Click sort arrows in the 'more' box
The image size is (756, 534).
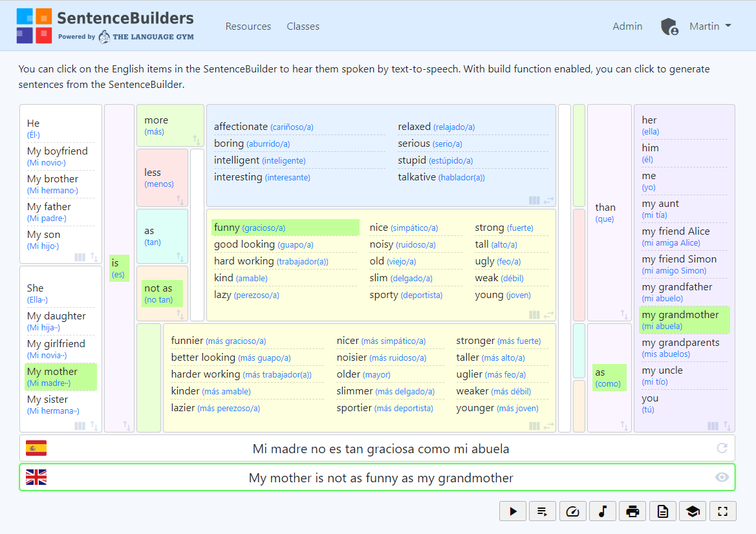pos(196,140)
